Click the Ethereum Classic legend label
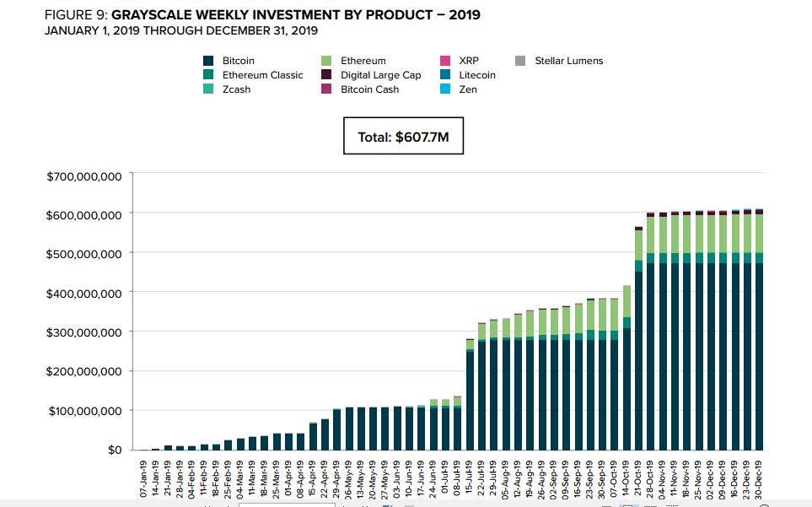The height and width of the screenshot is (507, 812). click(x=262, y=75)
